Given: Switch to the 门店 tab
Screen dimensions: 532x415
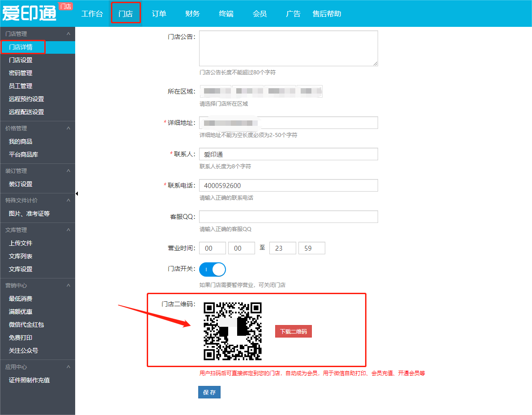Looking at the screenshot, I should click(126, 13).
